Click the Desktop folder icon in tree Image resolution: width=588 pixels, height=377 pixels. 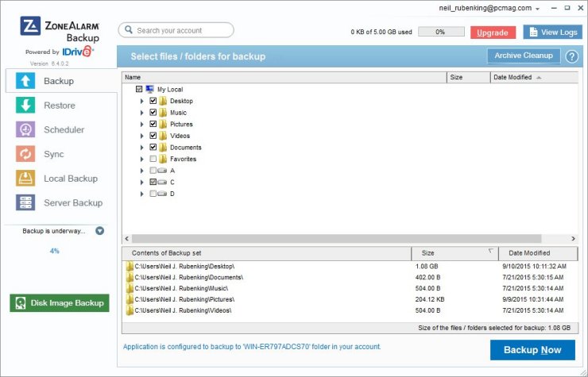pyautogui.click(x=163, y=101)
